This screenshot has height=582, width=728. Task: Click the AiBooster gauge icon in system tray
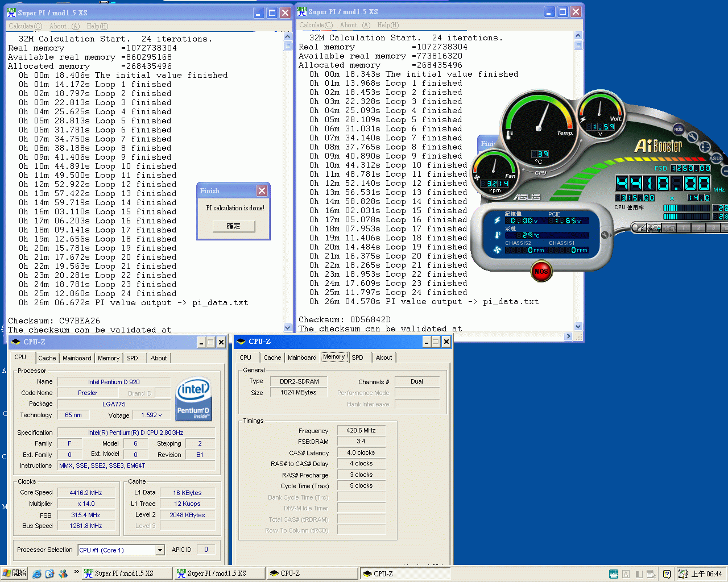pos(683,574)
